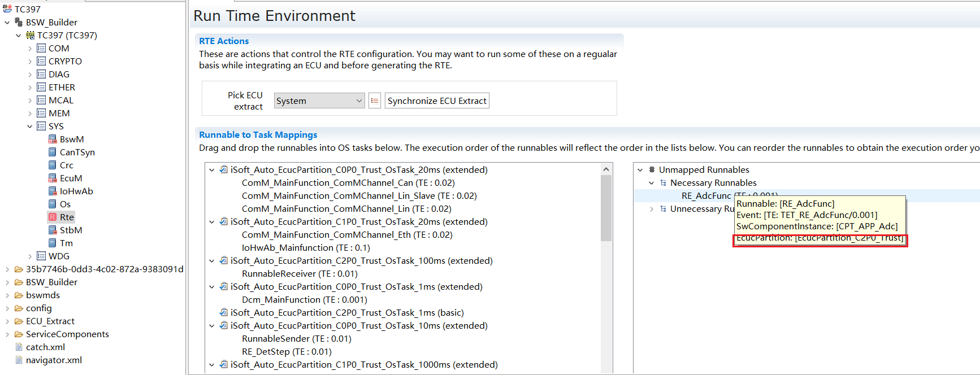Click the OsTask_20ms C0P0 task icon
This screenshot has width=980, height=375.
click(224, 170)
